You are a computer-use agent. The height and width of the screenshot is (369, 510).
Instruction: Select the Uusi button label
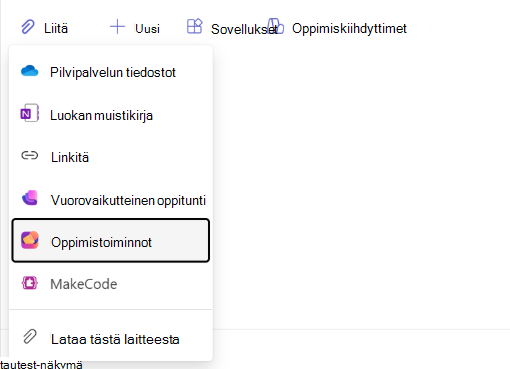(x=147, y=29)
